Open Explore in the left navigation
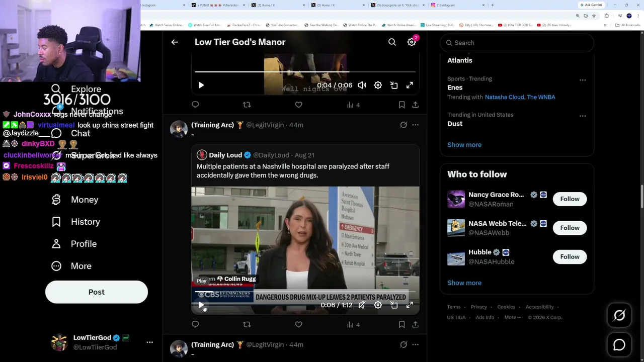This screenshot has height=362, width=644. click(77, 89)
